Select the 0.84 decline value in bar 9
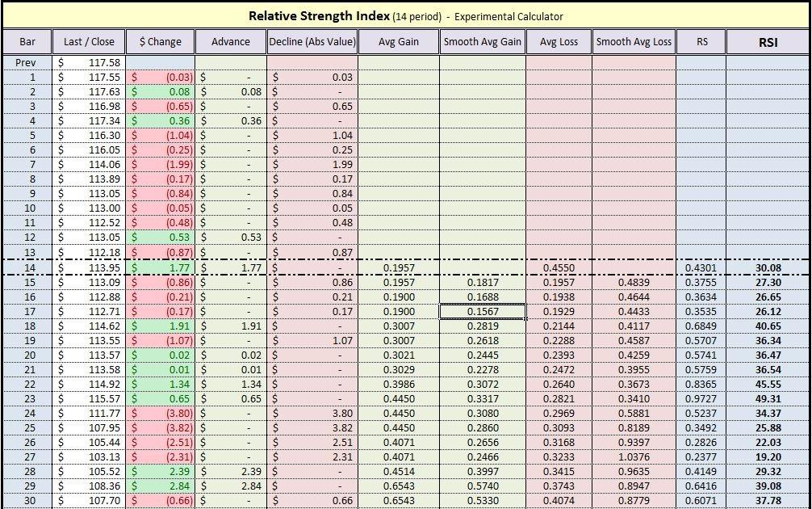This screenshot has height=509, width=812. [312, 193]
